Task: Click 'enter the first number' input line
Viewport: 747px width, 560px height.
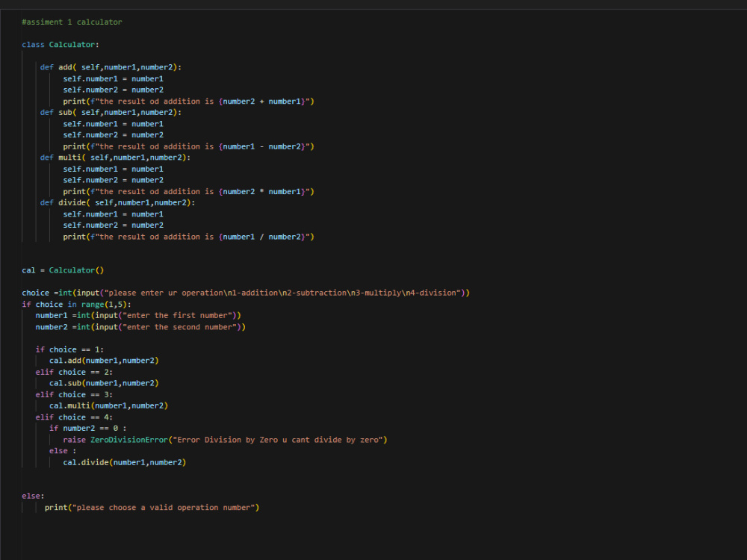Action: [x=138, y=315]
